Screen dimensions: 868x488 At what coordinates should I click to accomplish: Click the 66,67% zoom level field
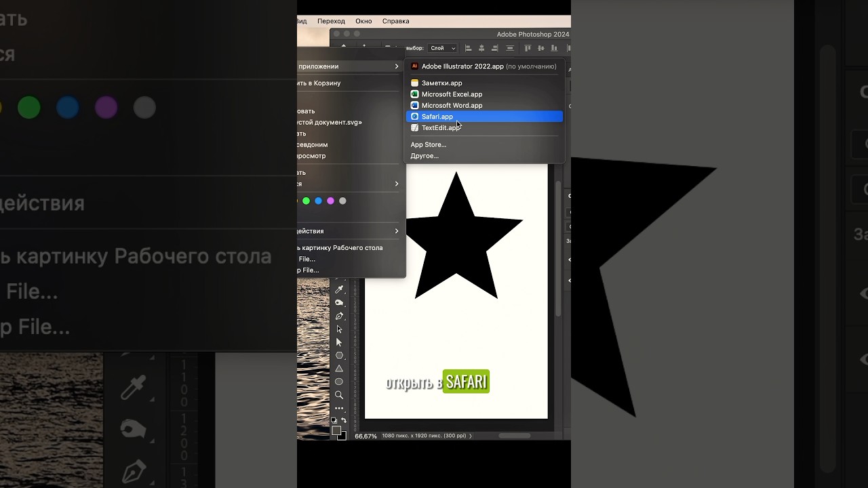366,436
